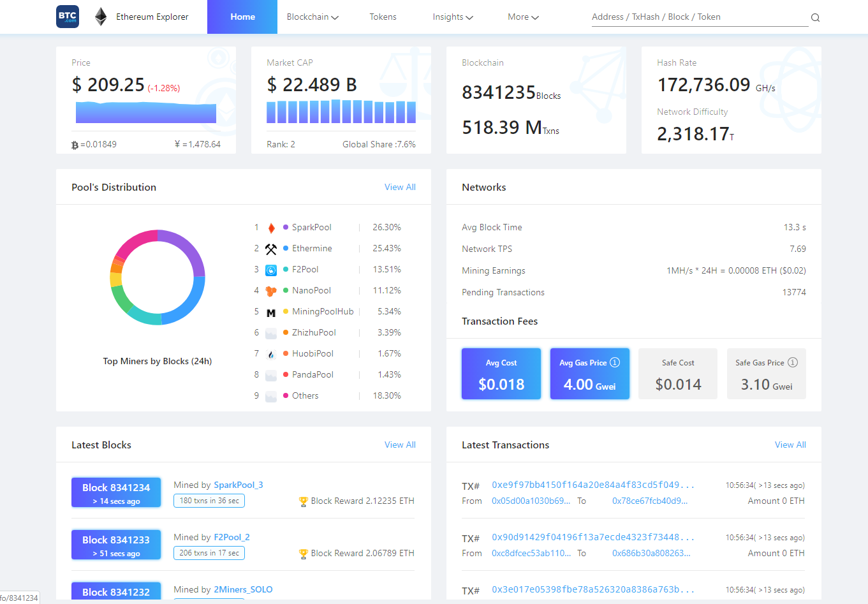Click the 206 txns in 17 sec badge
The width and height of the screenshot is (868, 604).
[x=209, y=553]
